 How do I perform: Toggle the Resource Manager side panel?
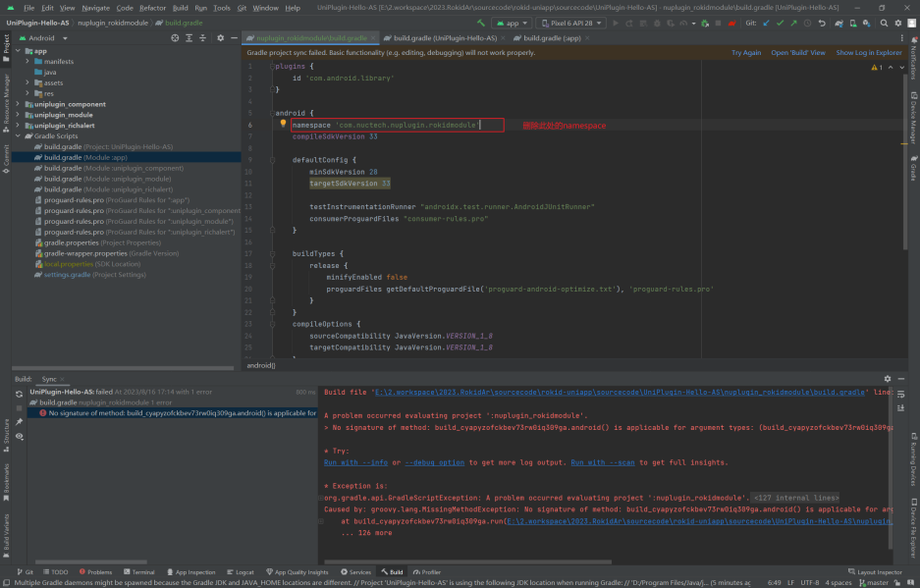pyautogui.click(x=6, y=103)
